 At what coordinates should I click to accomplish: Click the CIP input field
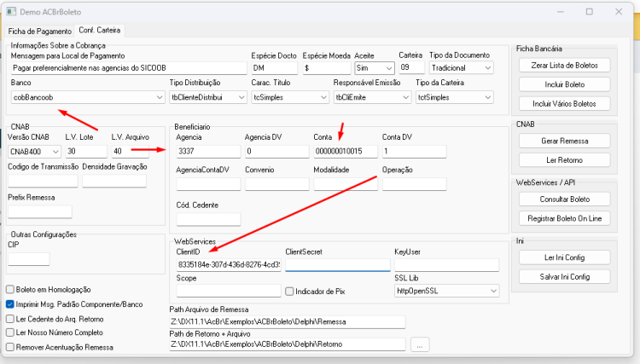point(28,259)
